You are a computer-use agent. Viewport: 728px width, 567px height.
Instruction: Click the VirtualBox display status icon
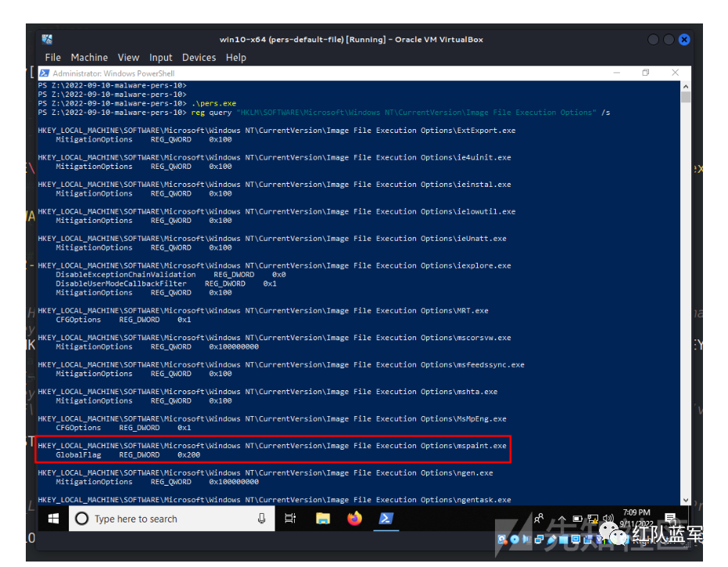point(576,539)
